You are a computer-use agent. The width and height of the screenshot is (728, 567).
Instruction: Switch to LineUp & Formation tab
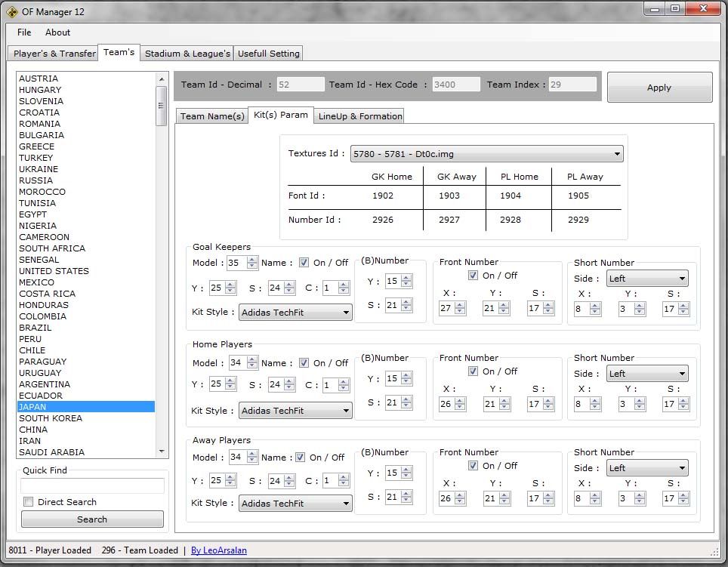[359, 116]
